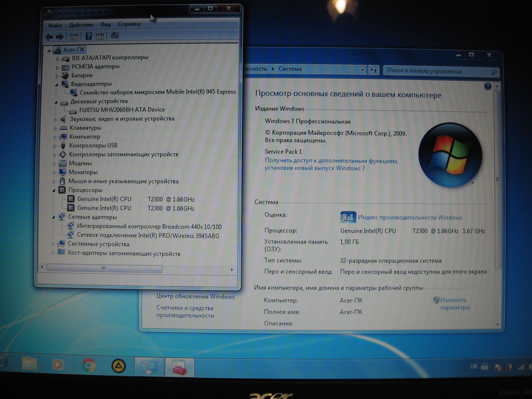Collapse the Видеоадаптеры node

tap(57, 85)
